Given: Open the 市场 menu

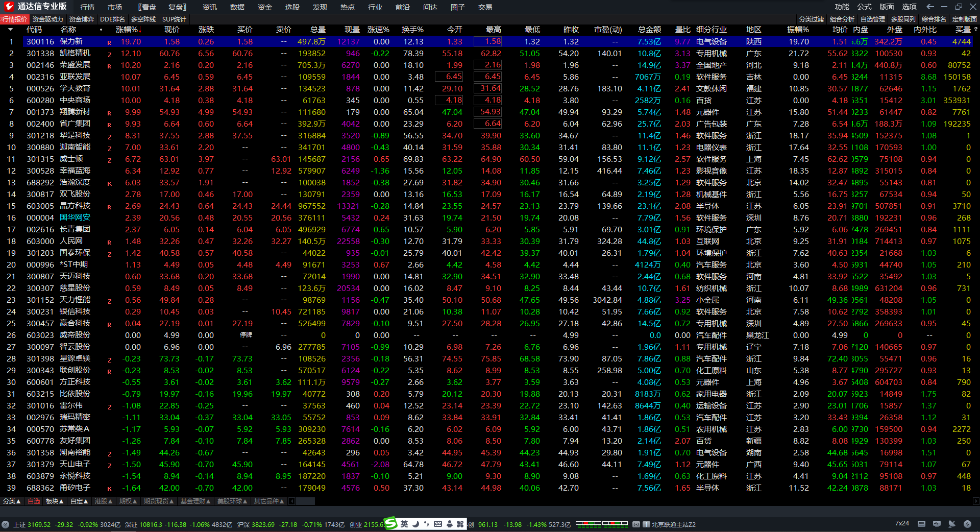Looking at the screenshot, I should (115, 7).
